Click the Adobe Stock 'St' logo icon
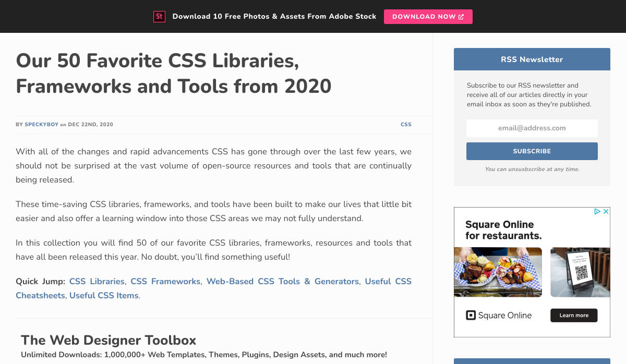This screenshot has height=364, width=626. click(159, 17)
